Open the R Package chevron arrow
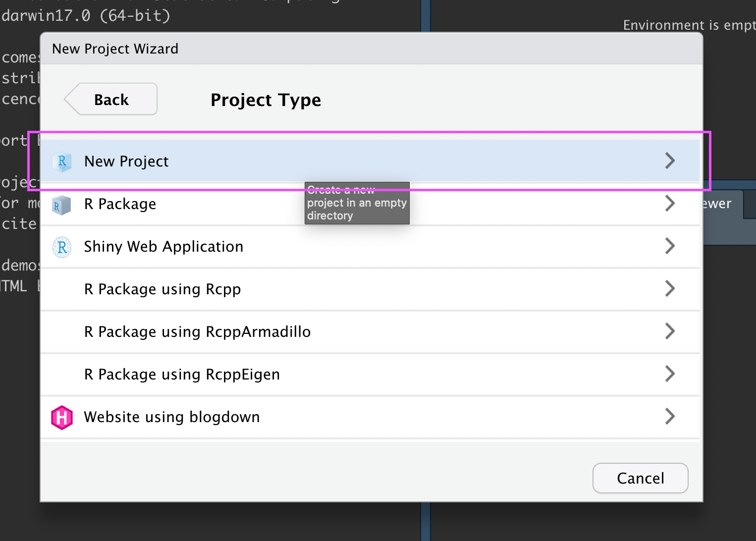The height and width of the screenshot is (541, 756). tap(670, 203)
